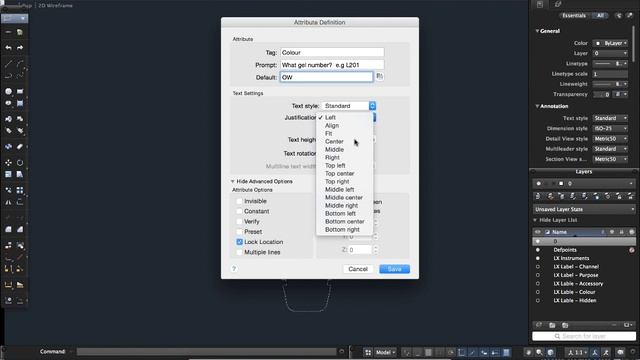Click the Redo arrow in the left toolbar

point(20,48)
